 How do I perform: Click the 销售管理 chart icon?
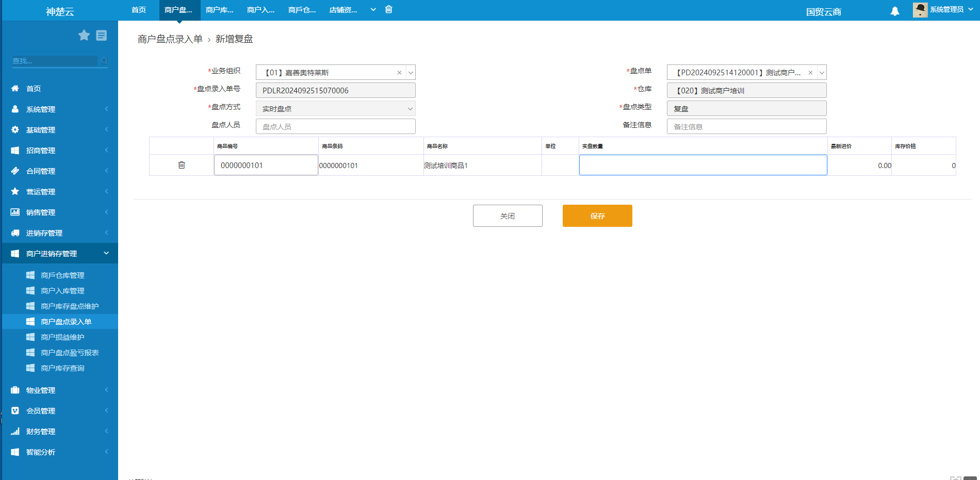coord(15,212)
